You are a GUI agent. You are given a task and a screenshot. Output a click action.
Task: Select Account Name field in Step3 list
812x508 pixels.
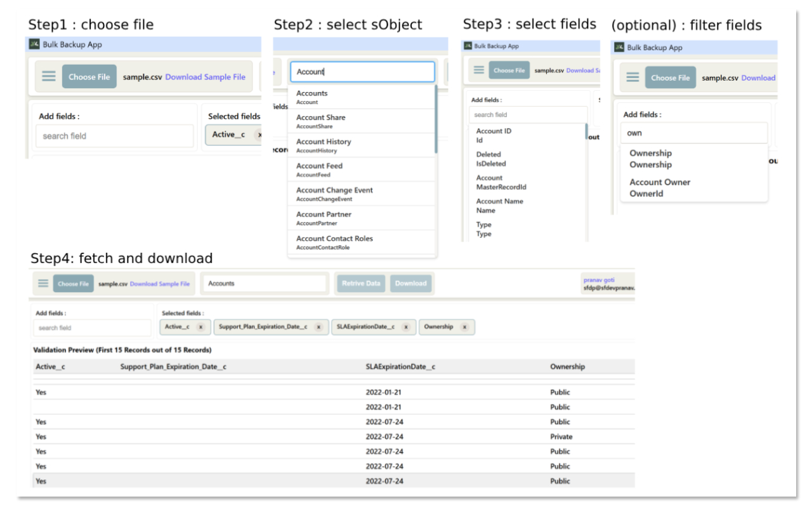click(x=527, y=206)
